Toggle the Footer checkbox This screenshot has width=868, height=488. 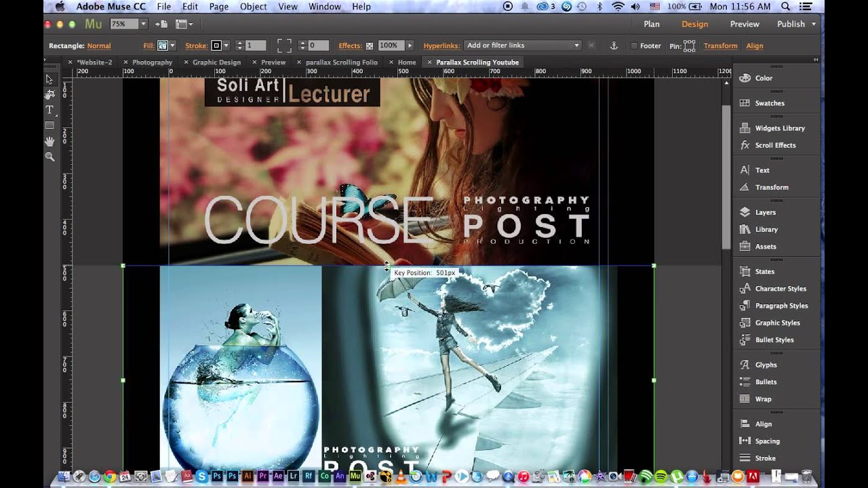(x=634, y=46)
